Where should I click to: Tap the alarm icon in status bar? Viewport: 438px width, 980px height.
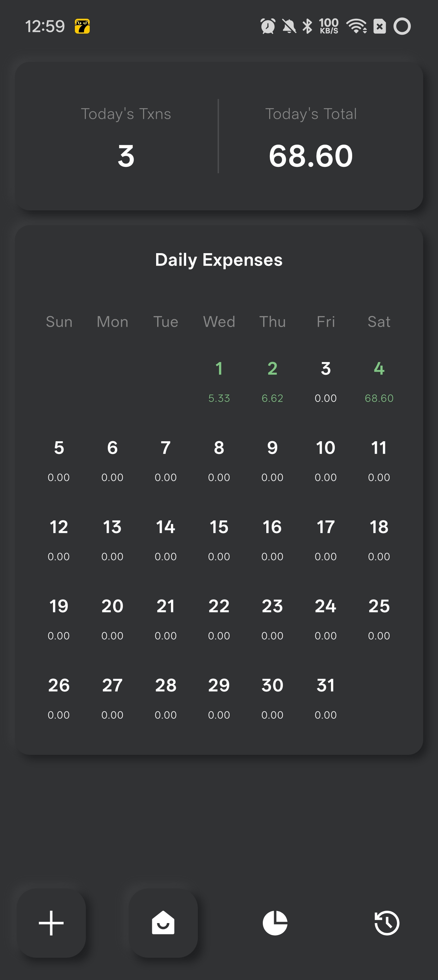[x=268, y=26]
